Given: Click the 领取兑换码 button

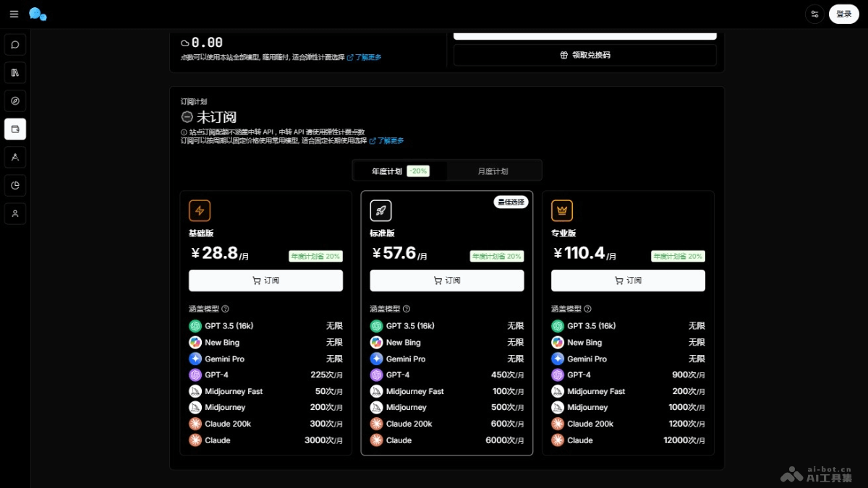Looking at the screenshot, I should click(584, 55).
